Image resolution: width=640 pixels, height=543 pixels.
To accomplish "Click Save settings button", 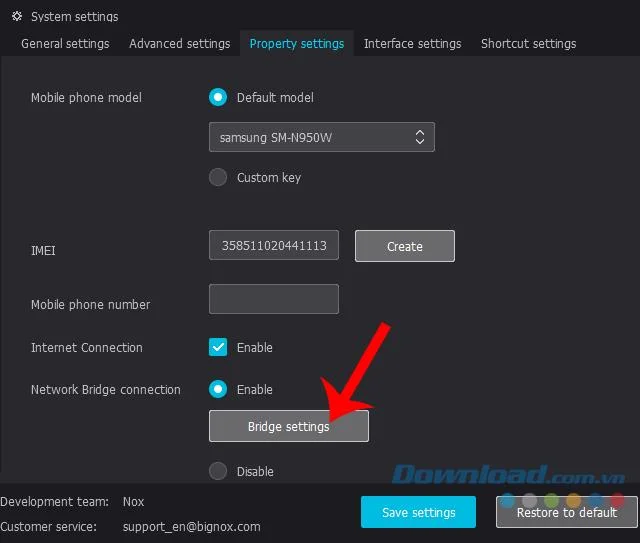I will coord(418,512).
